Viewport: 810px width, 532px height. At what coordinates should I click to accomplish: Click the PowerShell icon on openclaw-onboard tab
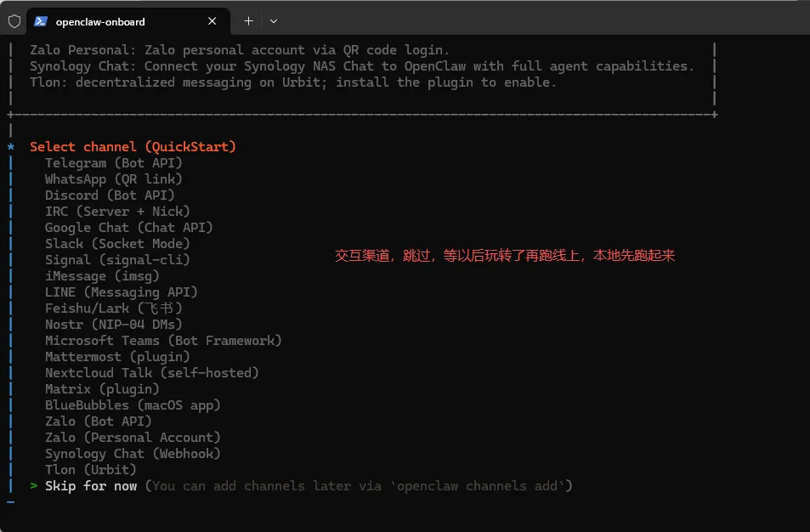point(41,21)
